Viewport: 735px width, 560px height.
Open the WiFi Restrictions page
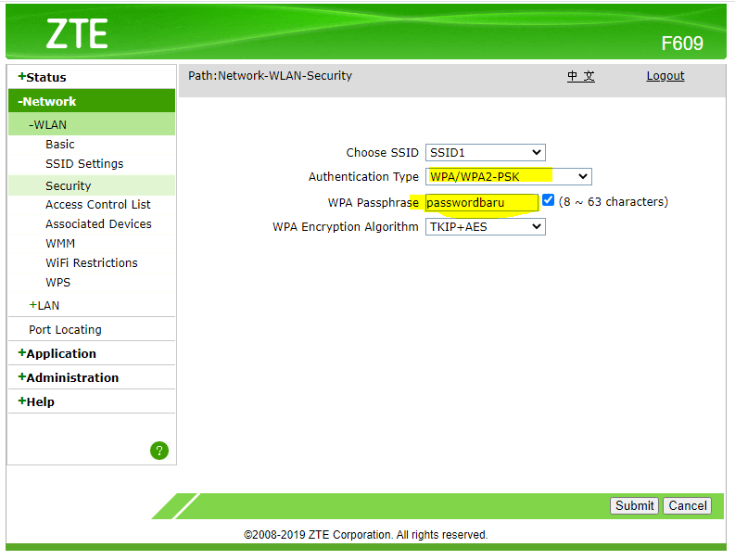coord(92,262)
